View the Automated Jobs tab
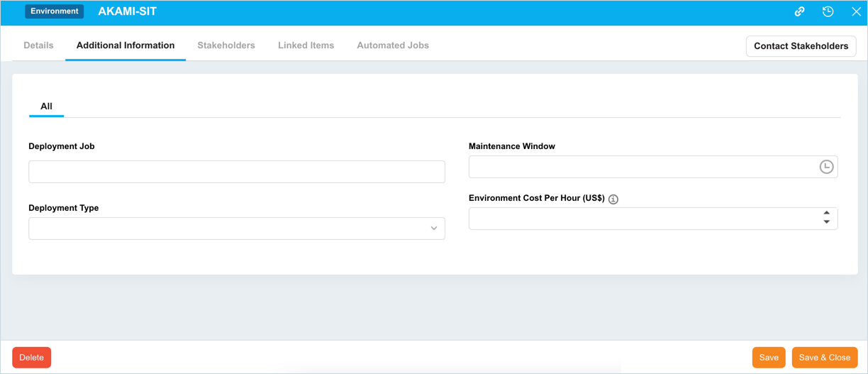The width and height of the screenshot is (868, 374). click(x=393, y=45)
